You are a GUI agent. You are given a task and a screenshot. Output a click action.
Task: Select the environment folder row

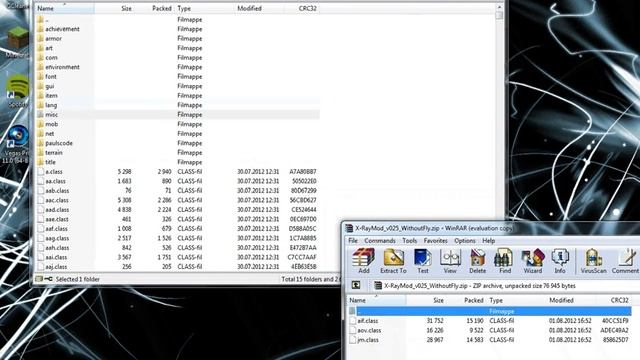(178, 67)
